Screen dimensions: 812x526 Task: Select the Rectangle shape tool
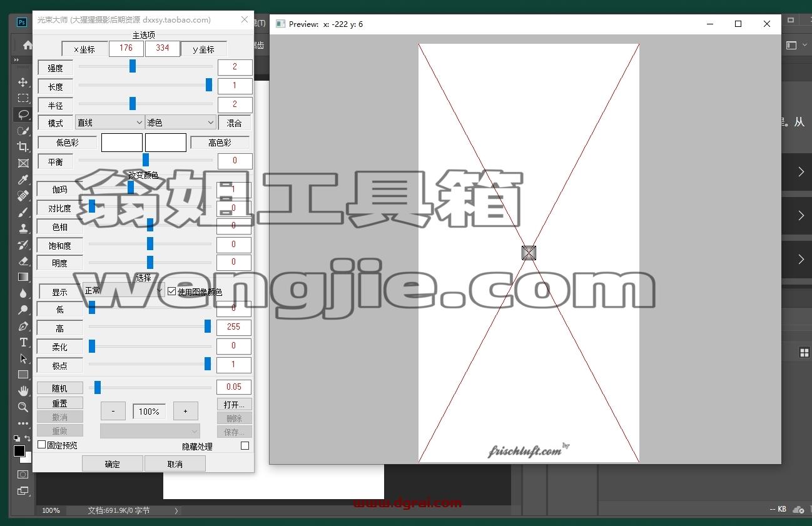[x=23, y=375]
